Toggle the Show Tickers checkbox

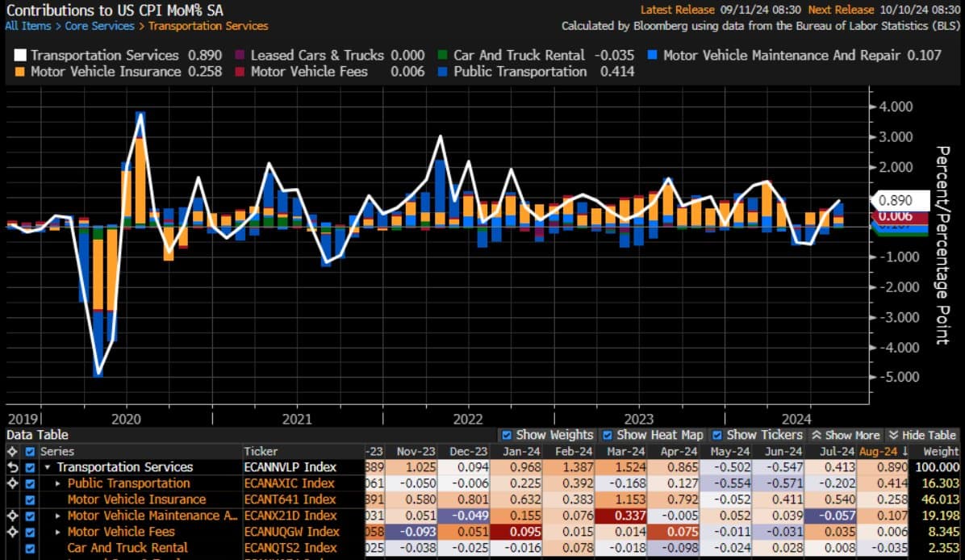coord(718,435)
